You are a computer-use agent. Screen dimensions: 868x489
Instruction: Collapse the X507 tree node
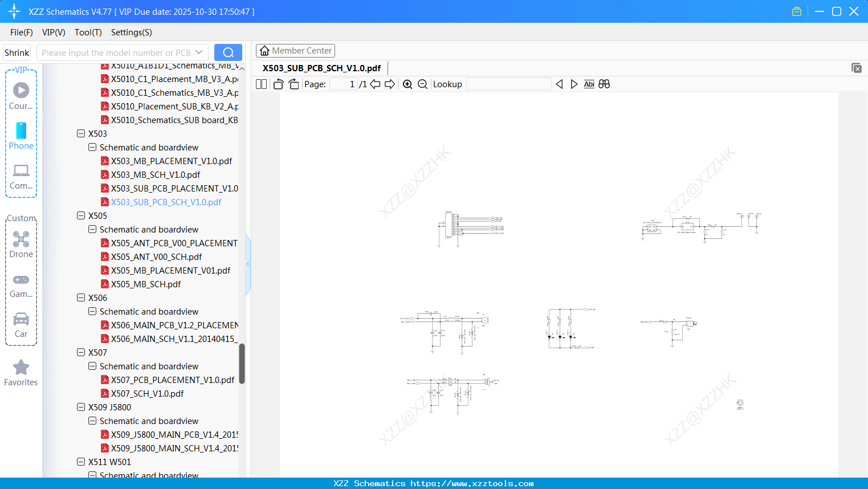[x=81, y=352]
